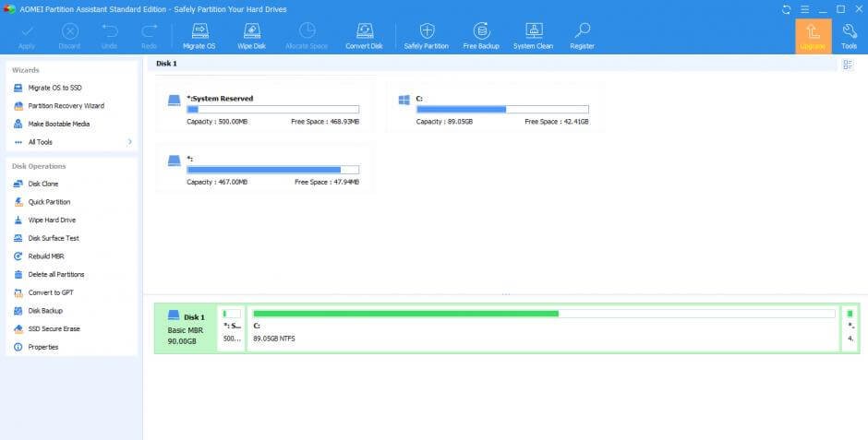868x440 pixels.
Task: Click the Register key icon
Action: [583, 31]
